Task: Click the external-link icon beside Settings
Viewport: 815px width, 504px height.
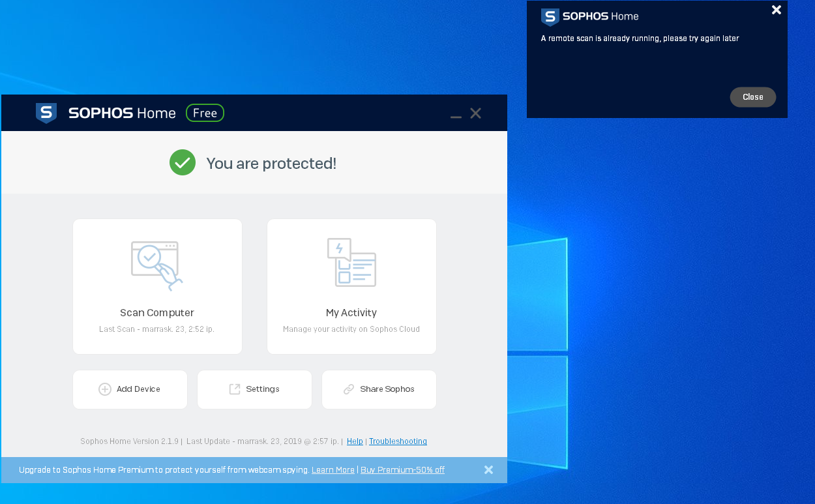Action: (x=235, y=389)
